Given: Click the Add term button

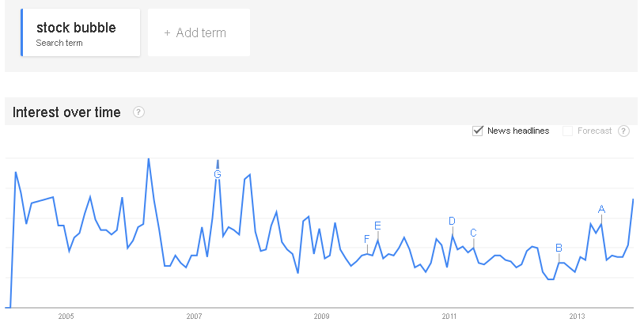Looking at the screenshot, I should tap(199, 32).
